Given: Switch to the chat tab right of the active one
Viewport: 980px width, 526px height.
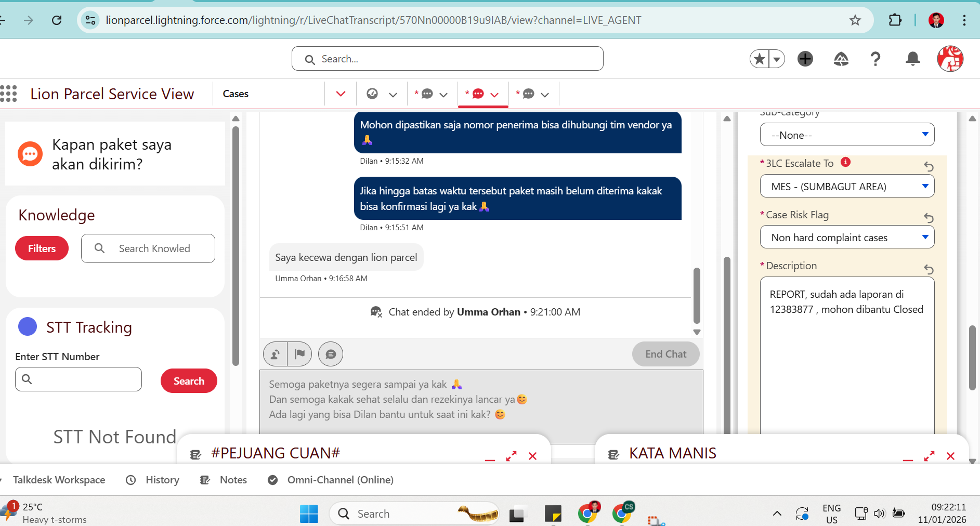Looking at the screenshot, I should coord(528,94).
